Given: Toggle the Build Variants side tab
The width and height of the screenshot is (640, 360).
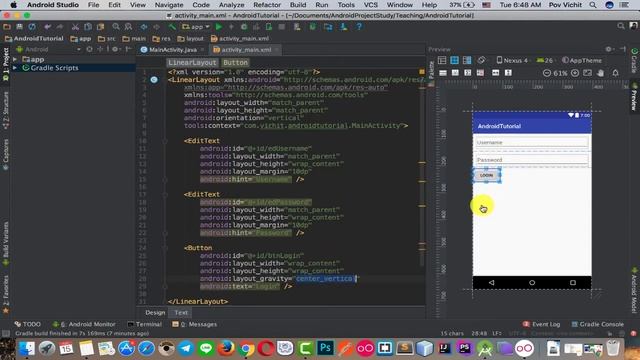Looking at the screenshot, I should click(x=6, y=243).
